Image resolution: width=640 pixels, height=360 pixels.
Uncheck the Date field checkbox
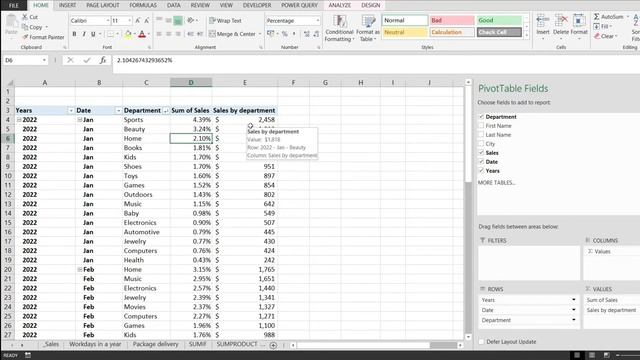click(x=481, y=162)
